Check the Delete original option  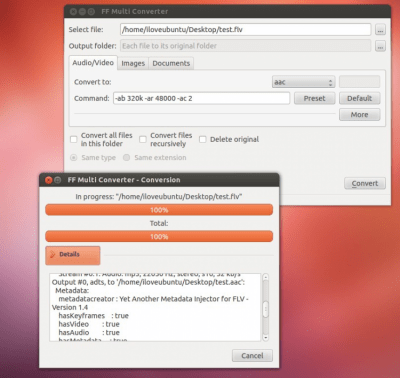(x=202, y=139)
